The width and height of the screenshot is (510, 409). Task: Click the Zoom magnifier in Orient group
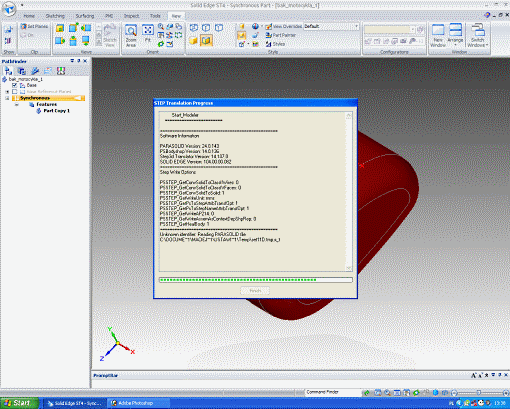161,27
